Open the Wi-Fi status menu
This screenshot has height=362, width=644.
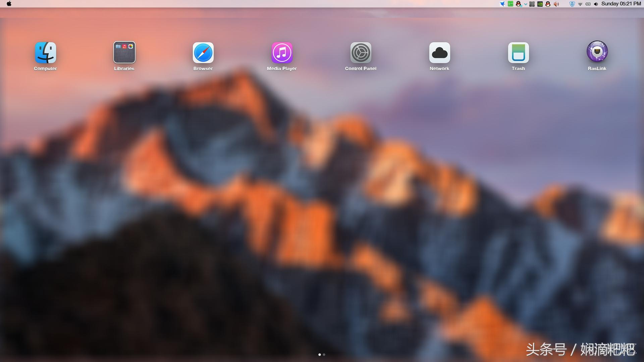click(x=580, y=4)
